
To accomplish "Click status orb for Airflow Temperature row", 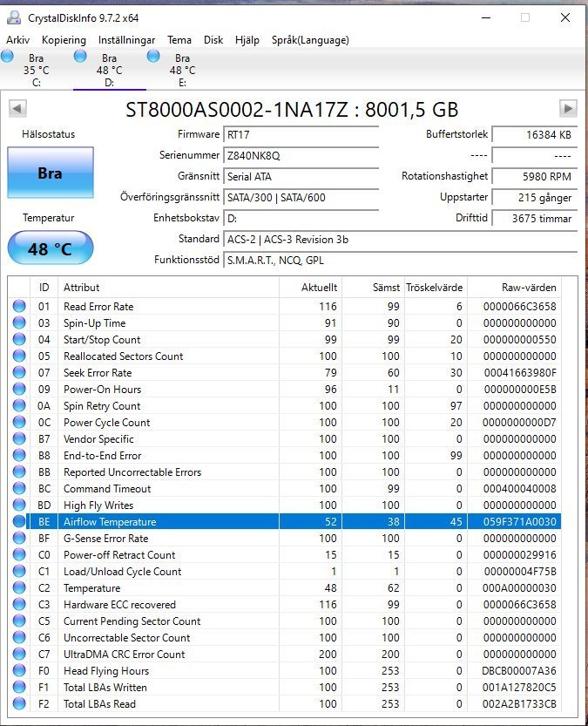I will click(19, 521).
